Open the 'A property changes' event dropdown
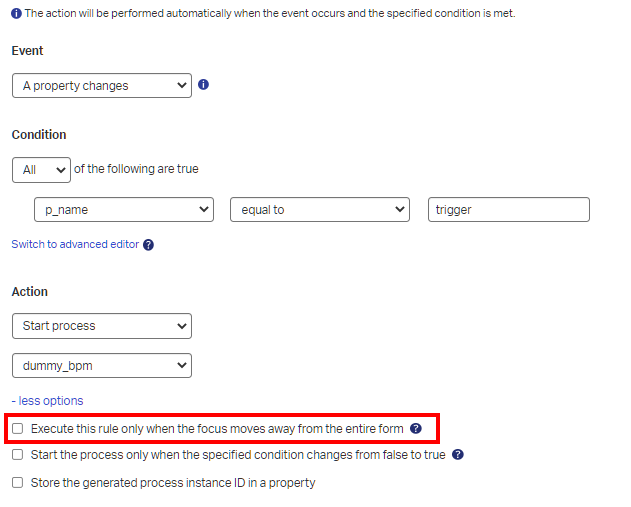The image size is (631, 507). tap(101, 86)
